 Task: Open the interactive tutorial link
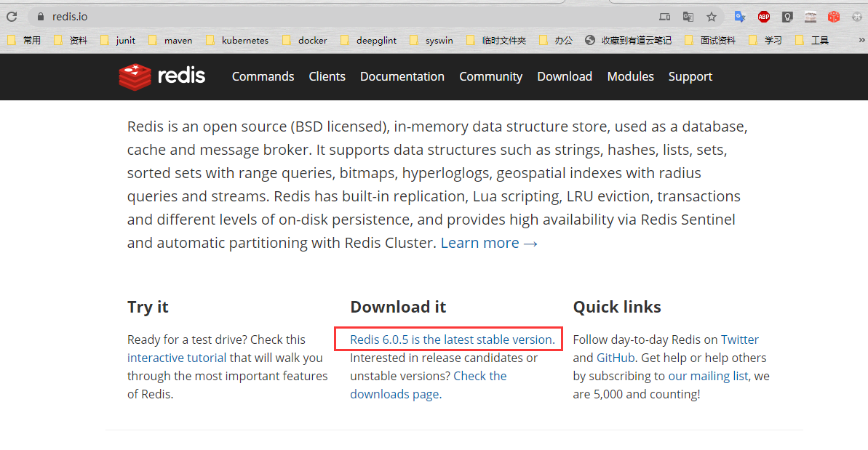tap(177, 358)
